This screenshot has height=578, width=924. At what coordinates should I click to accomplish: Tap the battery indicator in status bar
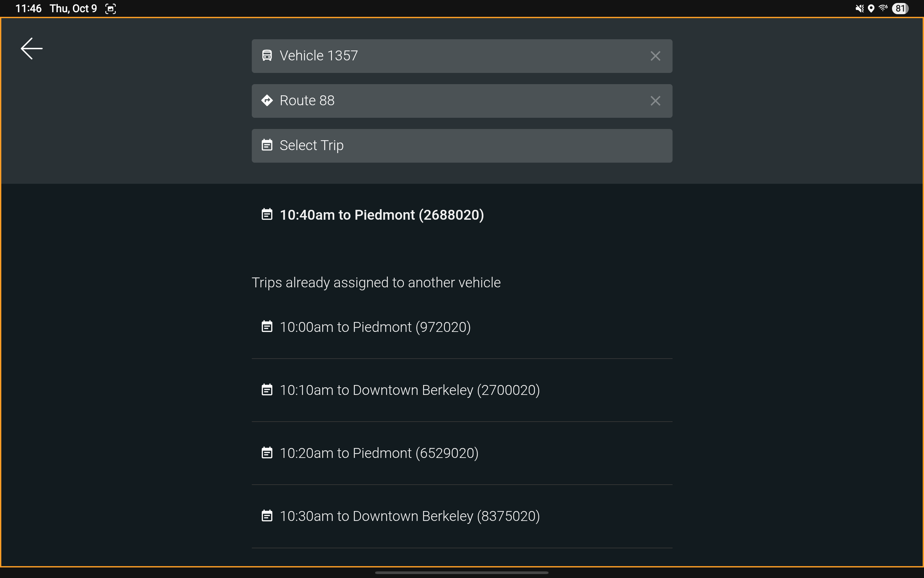(900, 8)
